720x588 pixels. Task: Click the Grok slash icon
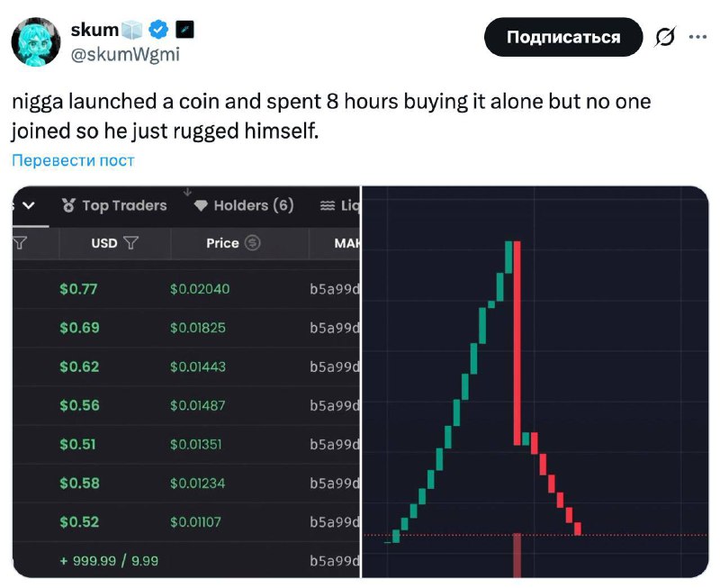[x=666, y=37]
